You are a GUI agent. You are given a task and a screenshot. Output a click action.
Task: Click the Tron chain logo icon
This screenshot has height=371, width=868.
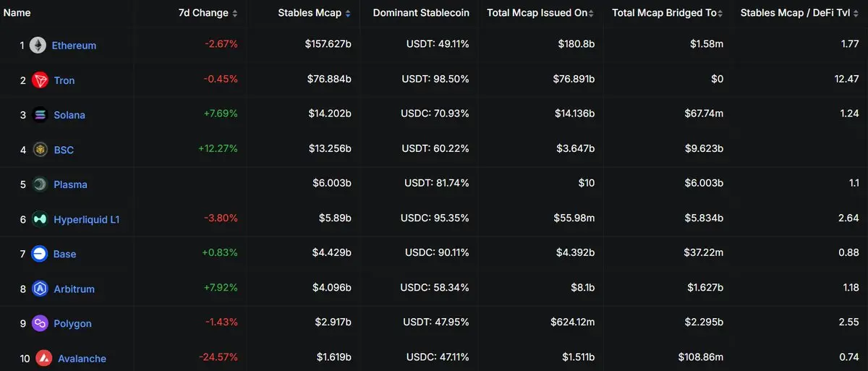coord(40,80)
